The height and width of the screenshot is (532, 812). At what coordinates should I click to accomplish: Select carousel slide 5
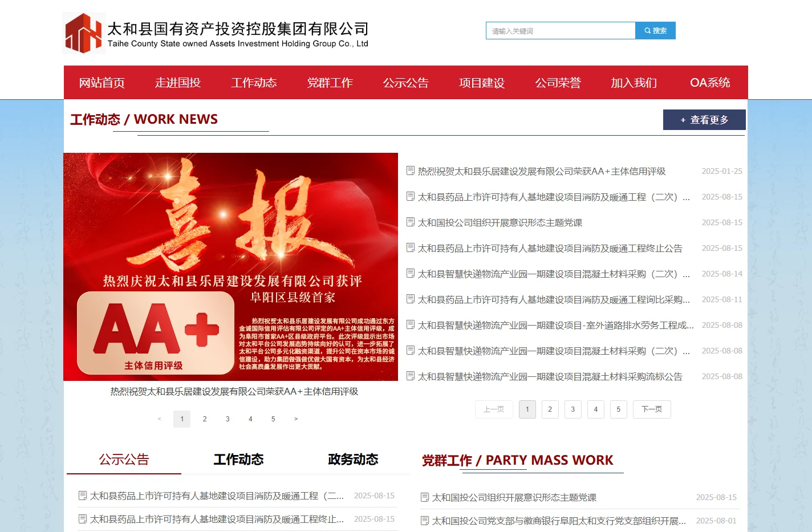coord(273,419)
